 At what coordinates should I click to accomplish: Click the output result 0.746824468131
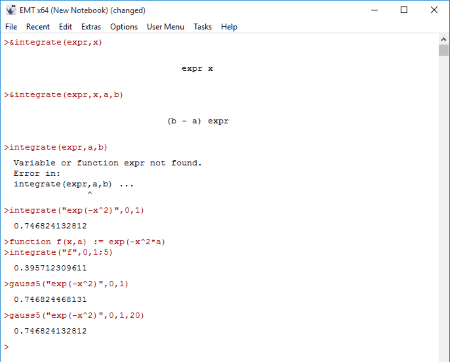pos(50,299)
